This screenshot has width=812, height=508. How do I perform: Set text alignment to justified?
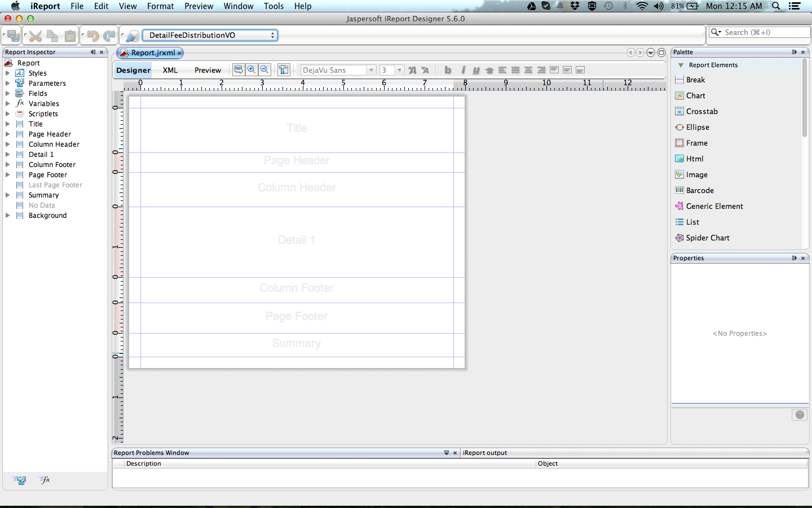point(515,70)
